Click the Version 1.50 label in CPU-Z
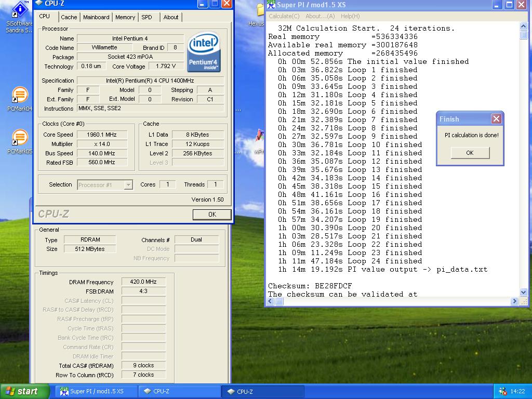 (x=207, y=199)
